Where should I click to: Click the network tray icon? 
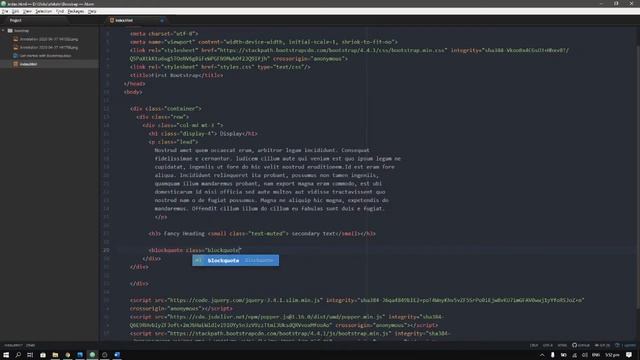coord(574,356)
